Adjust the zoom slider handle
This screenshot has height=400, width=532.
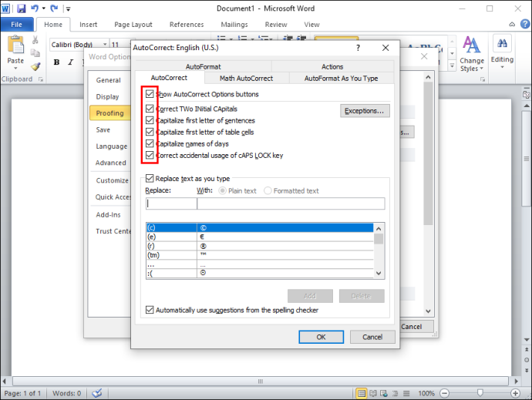(x=480, y=393)
